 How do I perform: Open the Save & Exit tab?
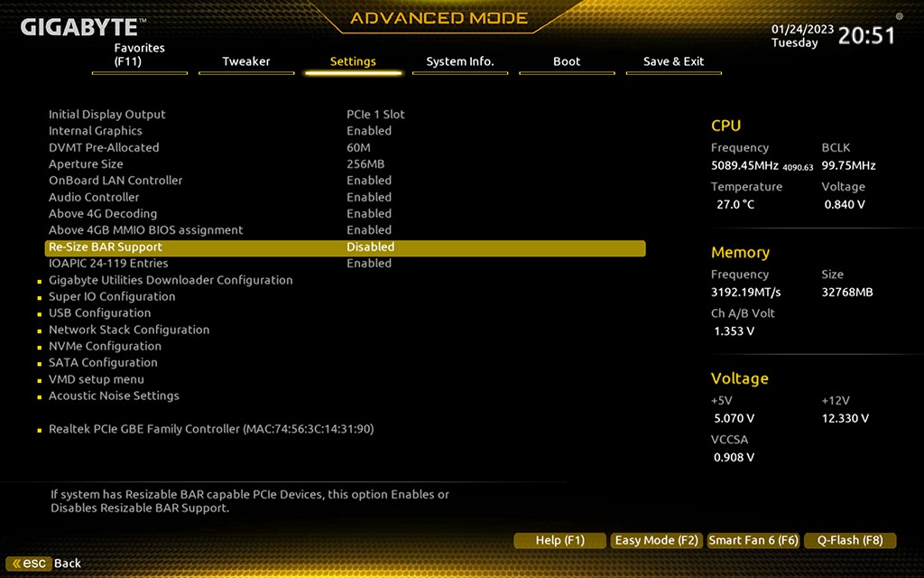[x=673, y=61]
